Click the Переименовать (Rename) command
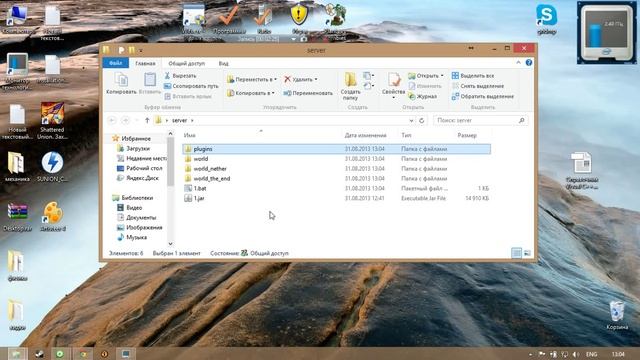This screenshot has width=640, height=360. (308, 93)
